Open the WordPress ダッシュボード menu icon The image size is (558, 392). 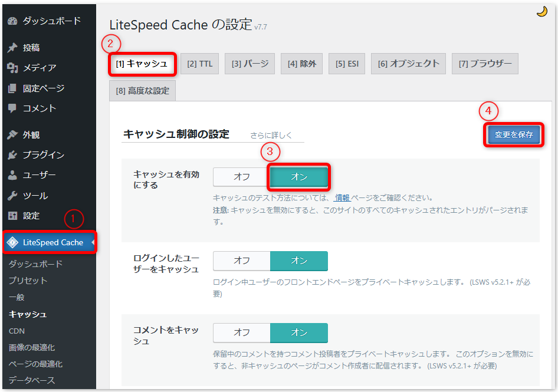[x=13, y=21]
